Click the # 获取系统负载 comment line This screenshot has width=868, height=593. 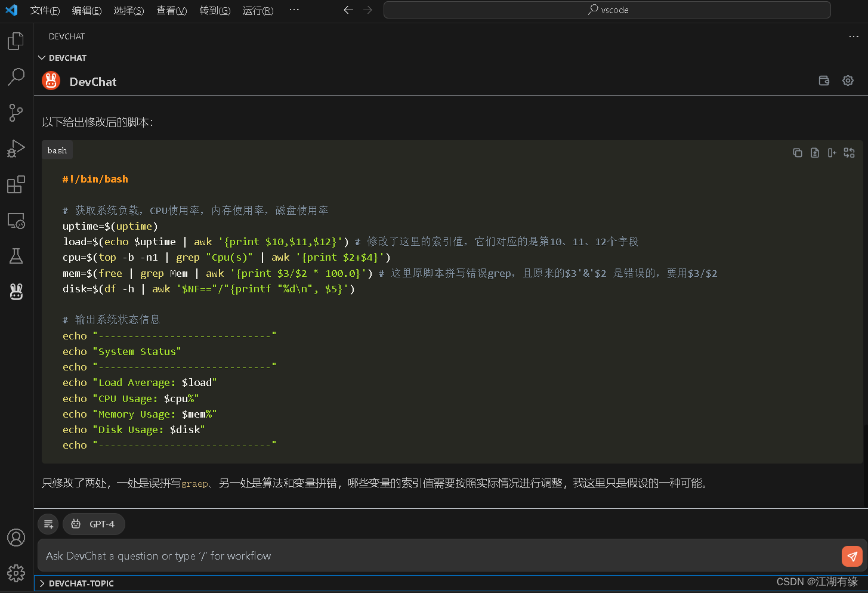[x=196, y=211]
